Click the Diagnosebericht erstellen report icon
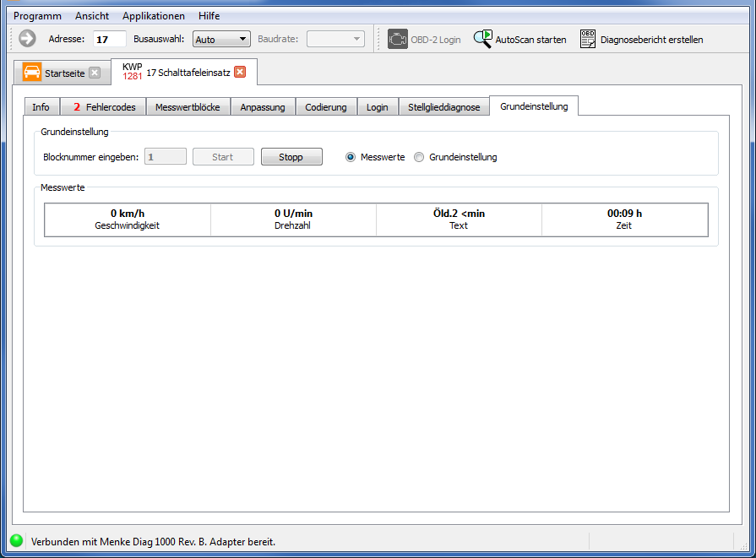Screen dimensions: 756x558 tap(588, 39)
